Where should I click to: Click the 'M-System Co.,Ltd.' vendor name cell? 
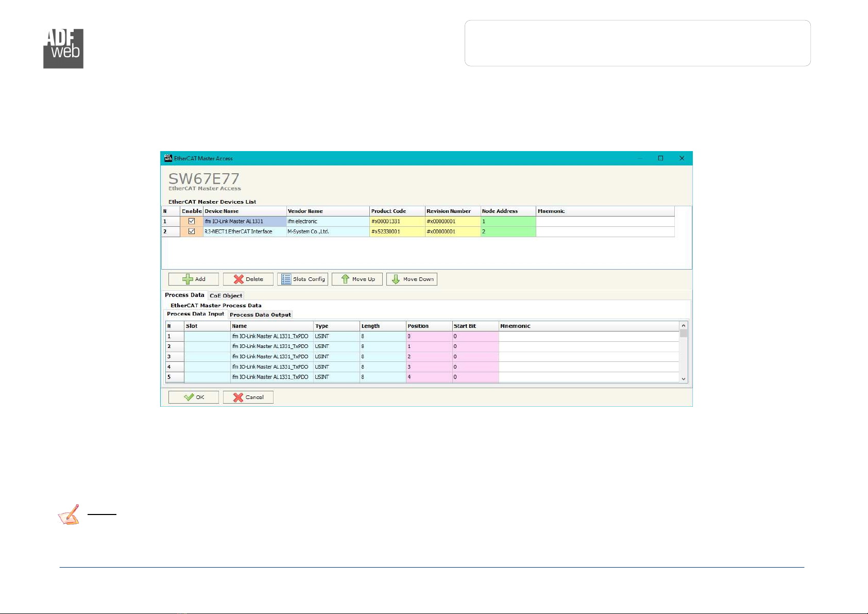(328, 231)
